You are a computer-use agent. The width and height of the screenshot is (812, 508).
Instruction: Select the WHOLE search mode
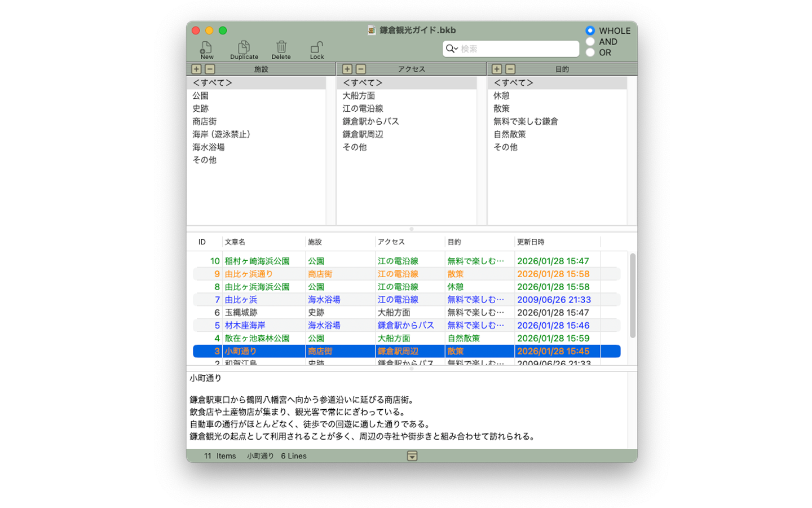coord(590,30)
